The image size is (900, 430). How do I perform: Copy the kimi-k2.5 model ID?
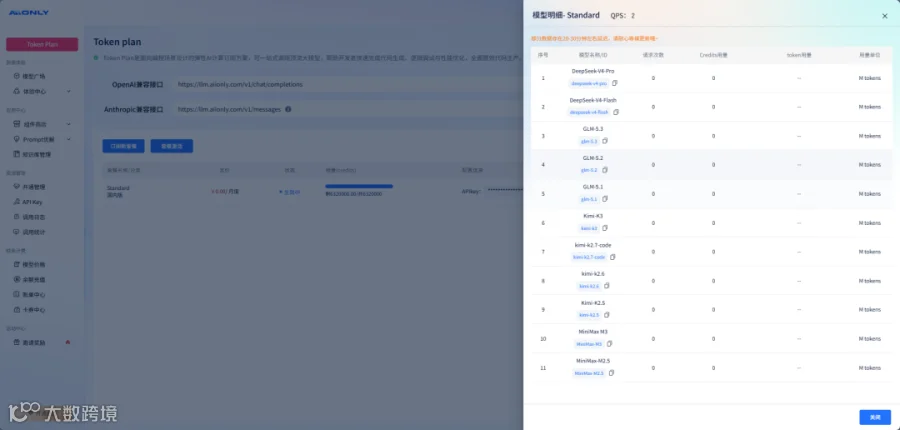pos(607,315)
